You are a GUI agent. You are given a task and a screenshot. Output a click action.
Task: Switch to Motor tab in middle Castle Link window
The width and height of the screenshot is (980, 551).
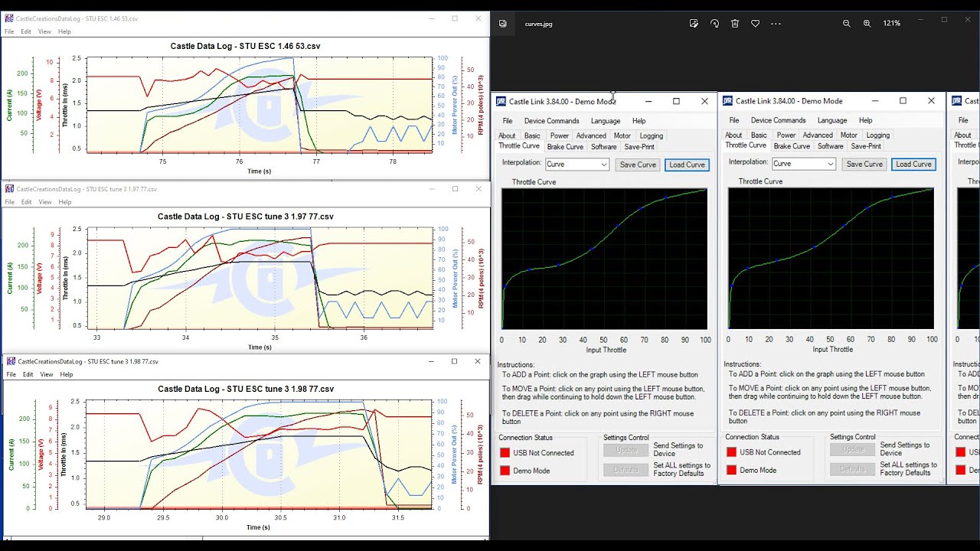848,135
